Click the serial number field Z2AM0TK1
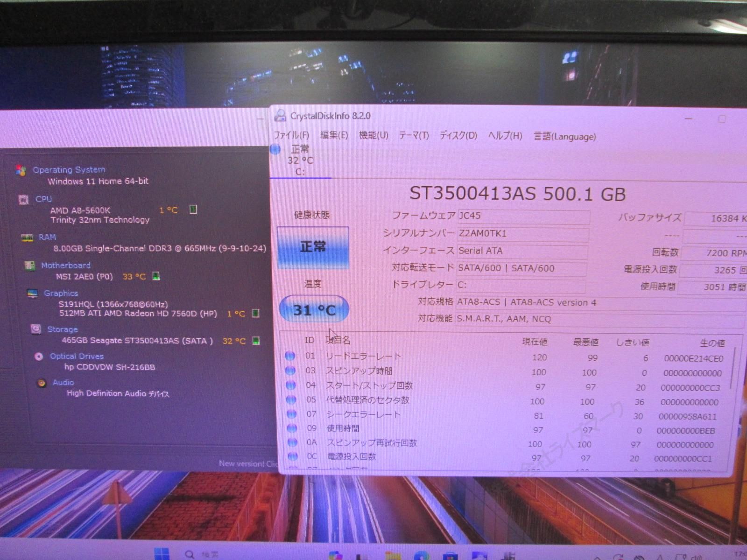This screenshot has width=747, height=560. (523, 234)
